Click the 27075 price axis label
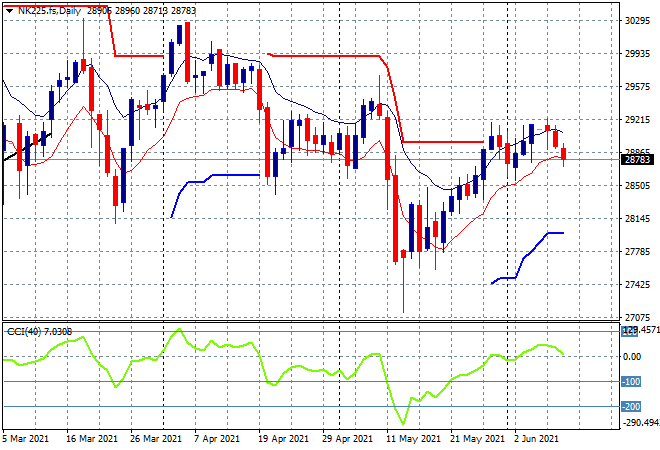 click(x=637, y=317)
